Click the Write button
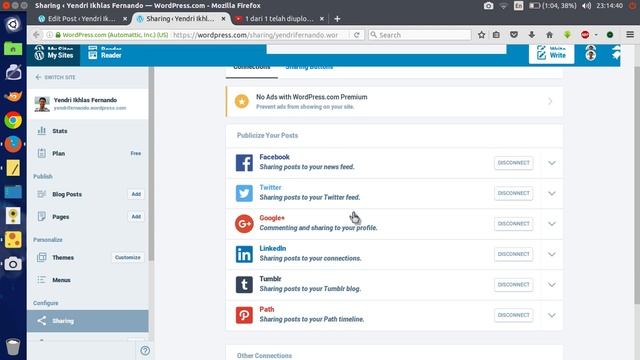This screenshot has width=640, height=360. pos(551,54)
